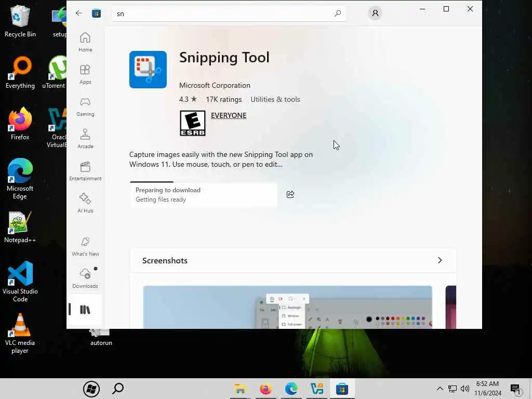Viewport: 532px width, 399px height.
Task: Open the network tray icon
Action: (453, 389)
